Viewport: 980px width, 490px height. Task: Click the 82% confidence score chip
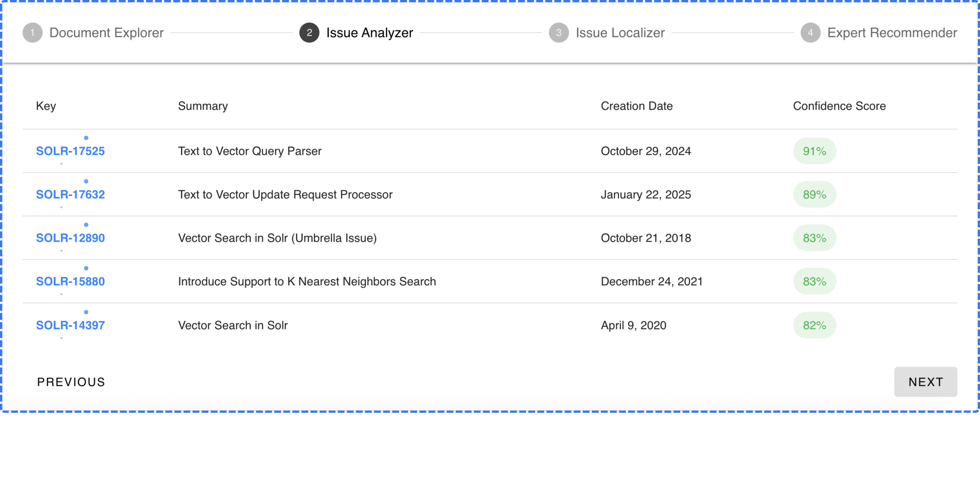coord(814,325)
